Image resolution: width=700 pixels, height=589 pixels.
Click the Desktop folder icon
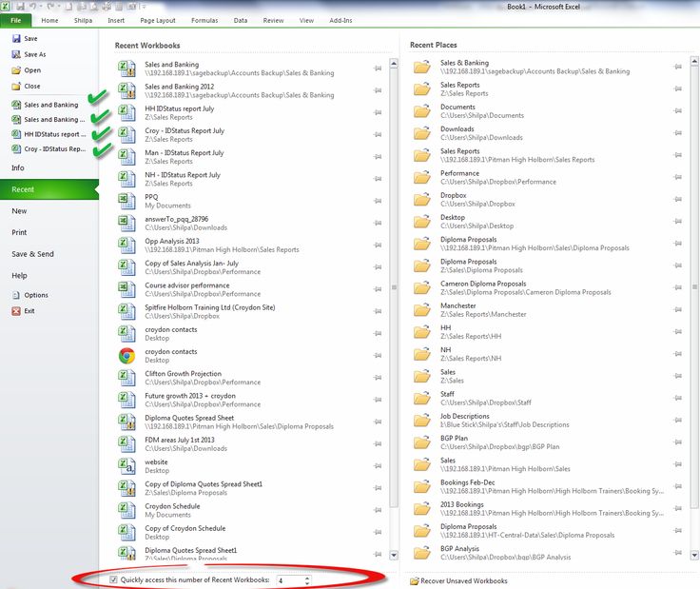coord(422,222)
